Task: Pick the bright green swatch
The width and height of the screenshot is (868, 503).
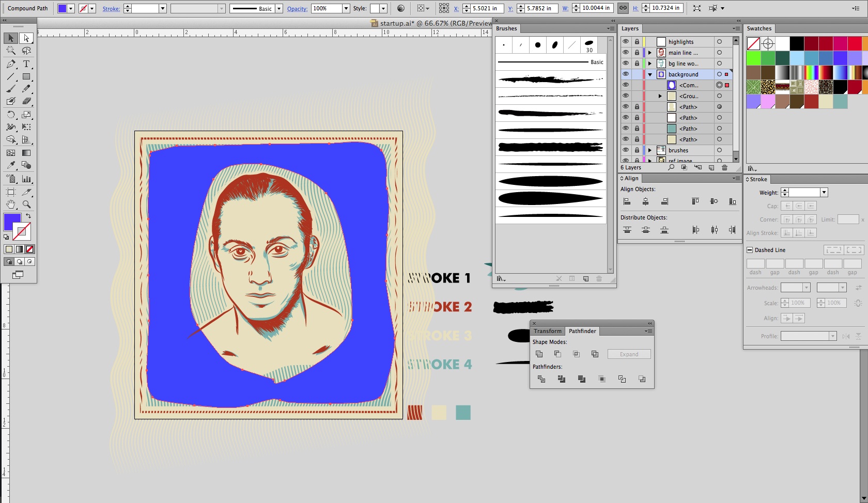Action: click(x=753, y=58)
